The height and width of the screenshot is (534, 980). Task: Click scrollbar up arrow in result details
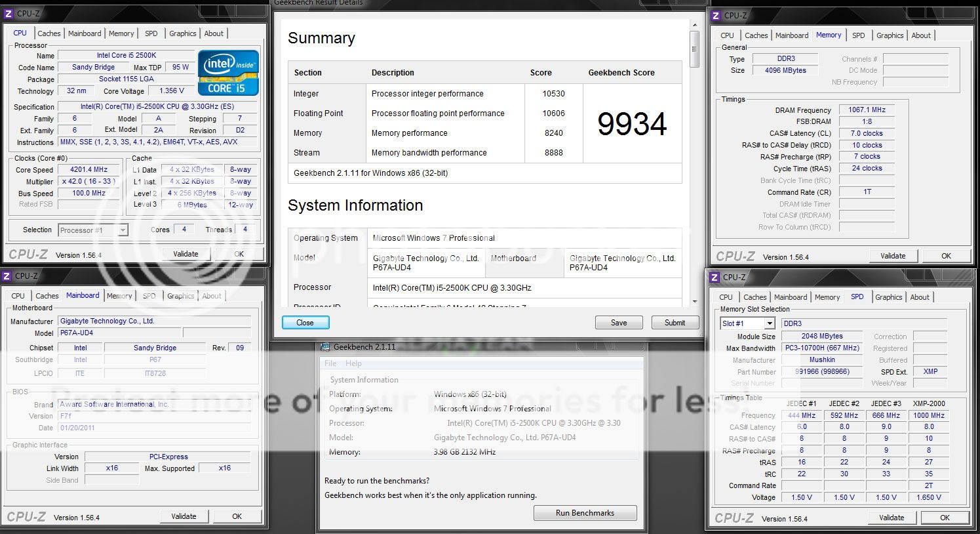click(x=694, y=24)
